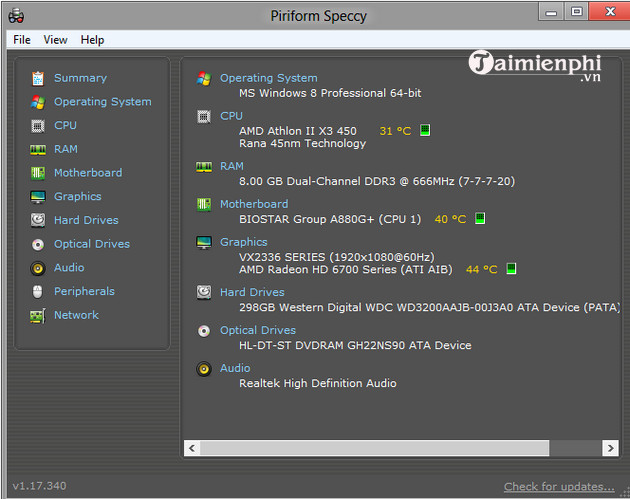Click the graphics temperature value 44 °C
The width and height of the screenshot is (630, 499).
coord(481,269)
